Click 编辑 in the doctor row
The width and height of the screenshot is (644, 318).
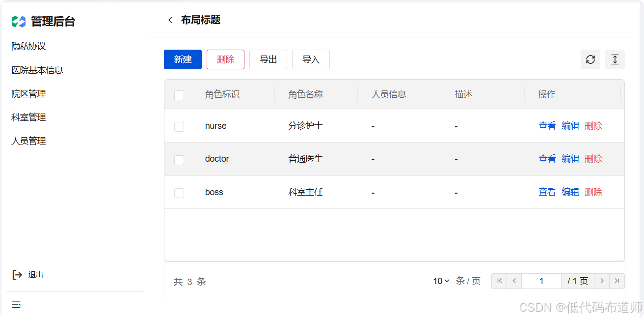[x=570, y=159]
